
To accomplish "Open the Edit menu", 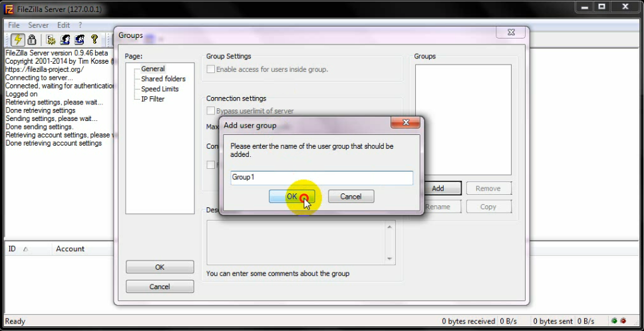I will pyautogui.click(x=63, y=25).
